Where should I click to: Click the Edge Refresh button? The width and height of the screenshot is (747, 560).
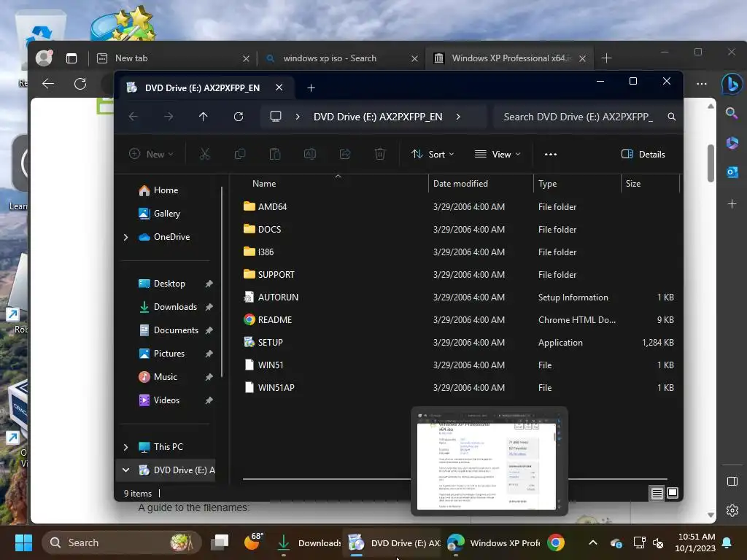pos(80,84)
